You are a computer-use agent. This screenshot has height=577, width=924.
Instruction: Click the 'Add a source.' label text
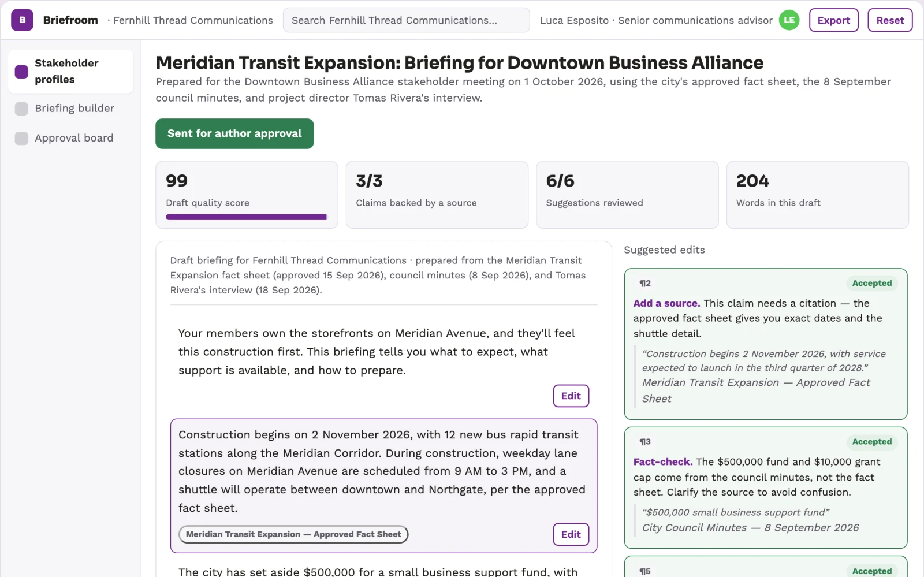coord(666,303)
